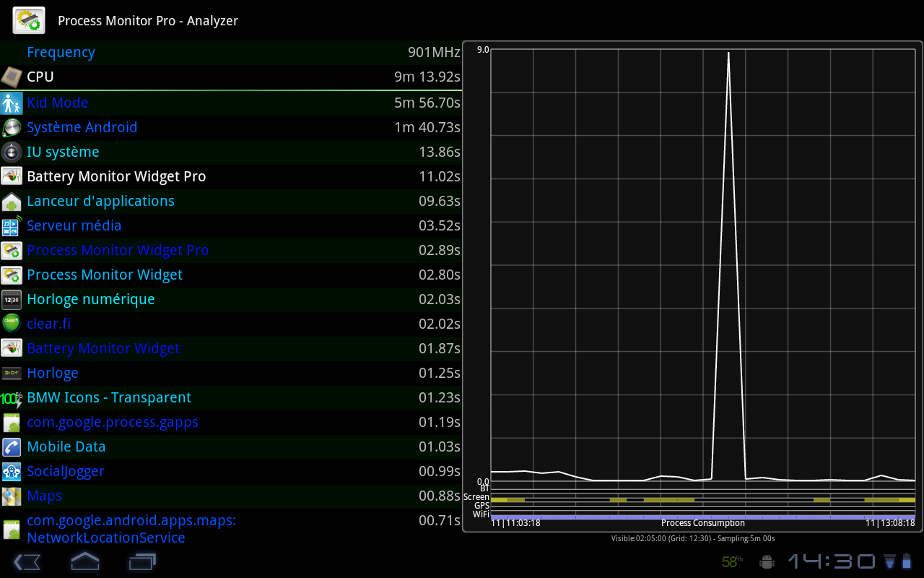This screenshot has height=578, width=924.
Task: Tap the Process Consumption label
Action: click(x=702, y=523)
